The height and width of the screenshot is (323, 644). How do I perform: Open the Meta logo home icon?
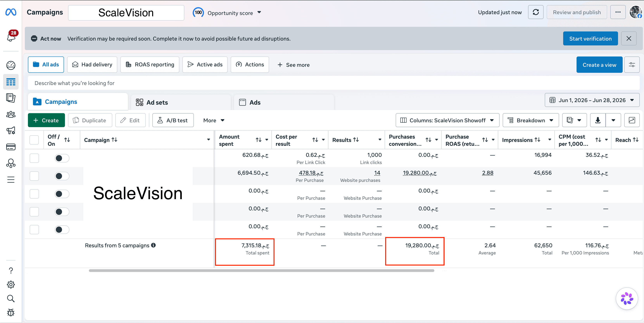coord(11,12)
